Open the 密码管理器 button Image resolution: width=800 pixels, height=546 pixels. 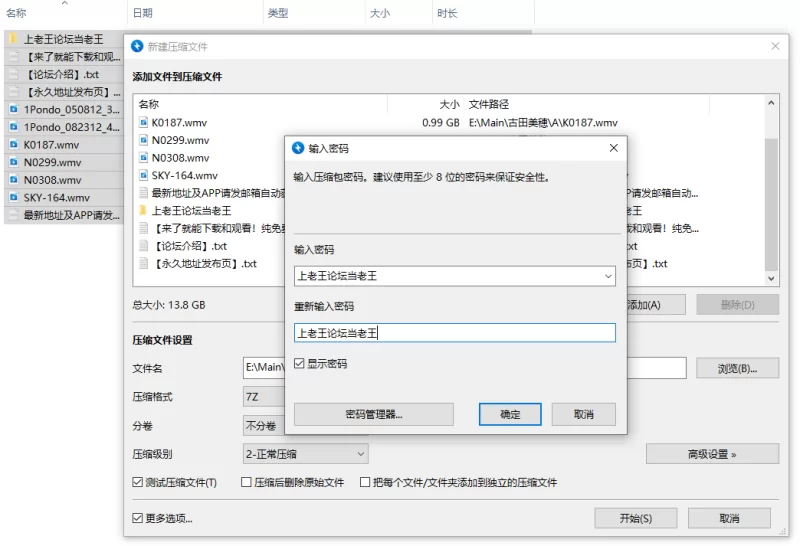373,414
